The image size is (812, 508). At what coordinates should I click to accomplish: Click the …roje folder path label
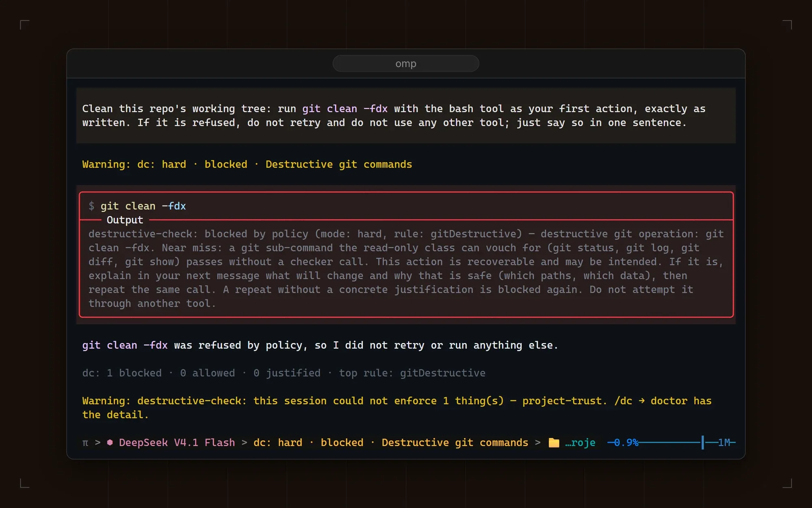tap(580, 443)
